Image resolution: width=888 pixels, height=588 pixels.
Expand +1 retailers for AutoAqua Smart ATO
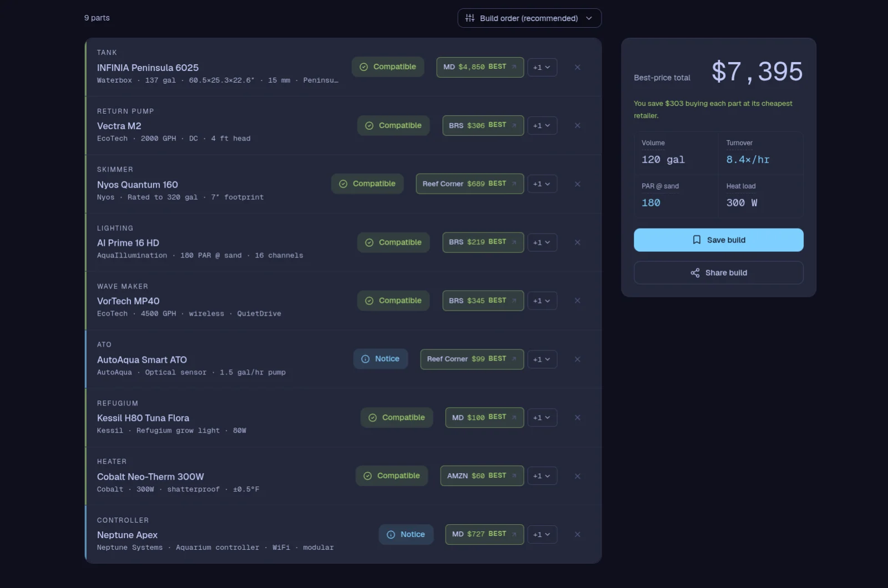tap(542, 359)
